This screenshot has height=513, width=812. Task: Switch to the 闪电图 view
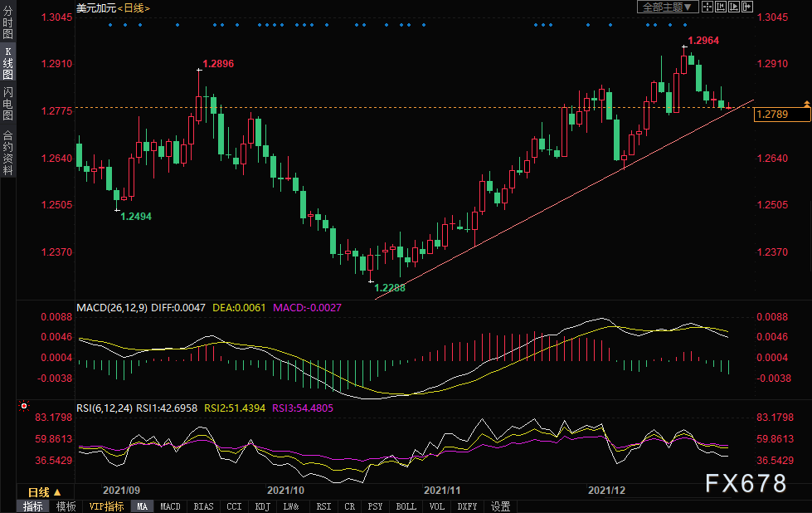[x=7, y=103]
